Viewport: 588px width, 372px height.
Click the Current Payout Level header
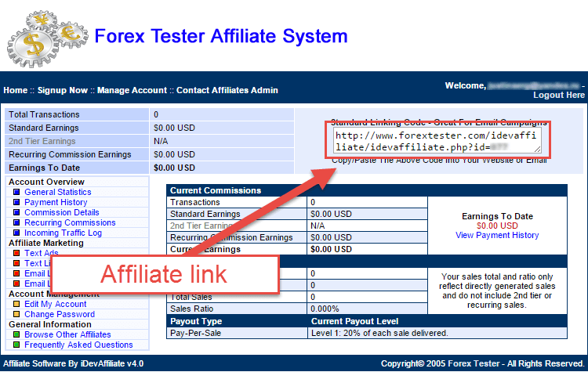pos(354,321)
